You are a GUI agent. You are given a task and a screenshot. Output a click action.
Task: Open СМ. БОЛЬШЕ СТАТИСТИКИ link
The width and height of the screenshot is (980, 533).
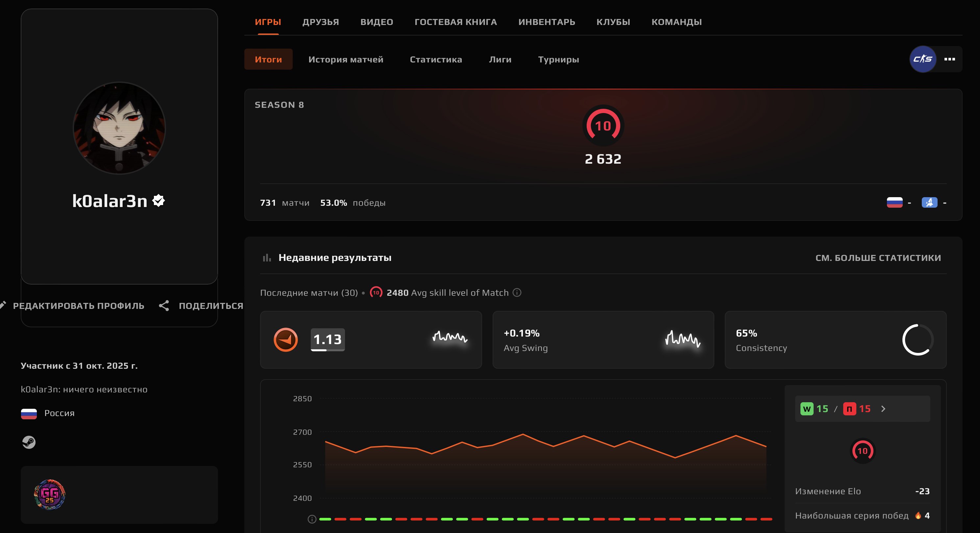tap(878, 258)
